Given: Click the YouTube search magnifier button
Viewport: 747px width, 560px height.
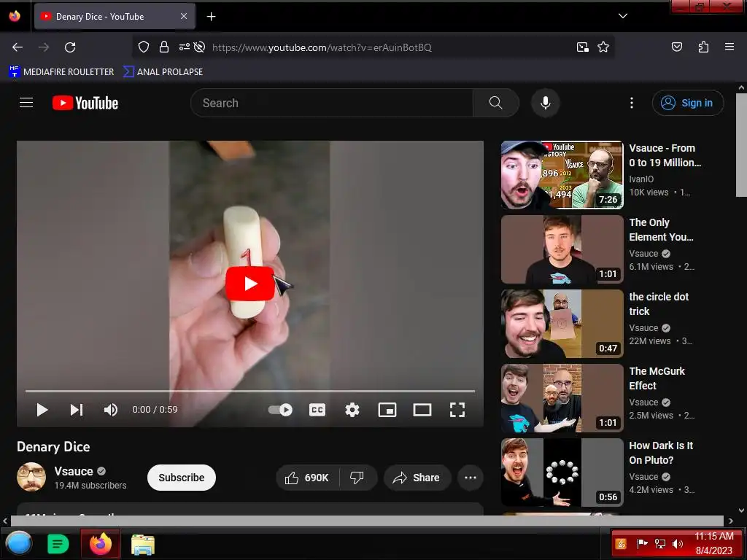Looking at the screenshot, I should tap(495, 103).
